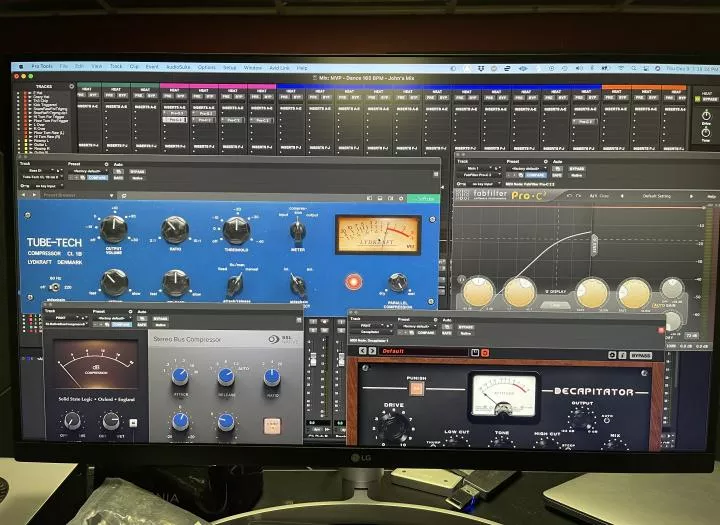Click the Tube-Tech Threshold knob
The image size is (720, 525).
[236, 230]
